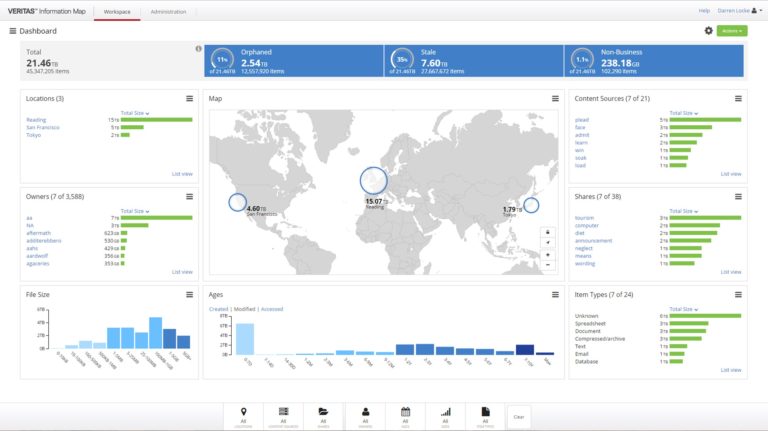Select the Reading bubble on the map

click(373, 180)
